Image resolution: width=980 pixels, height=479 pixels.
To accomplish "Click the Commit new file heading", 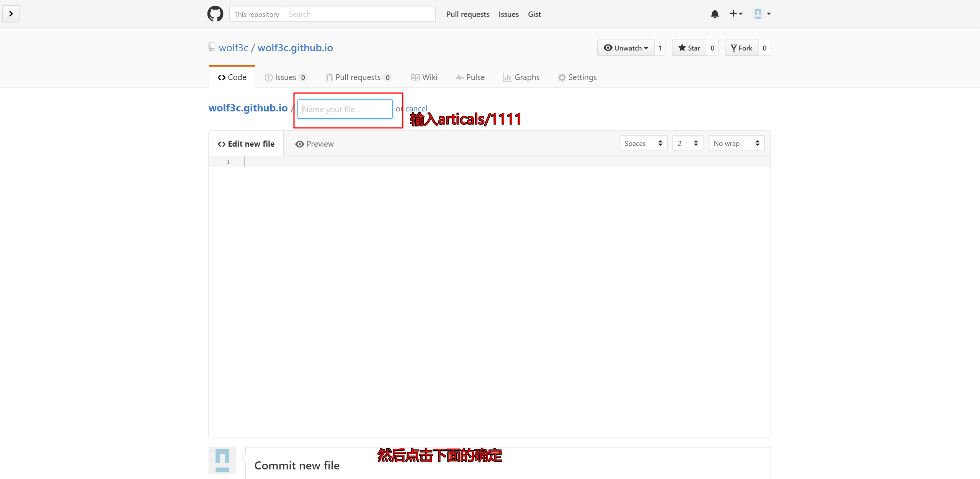I will tap(297, 465).
